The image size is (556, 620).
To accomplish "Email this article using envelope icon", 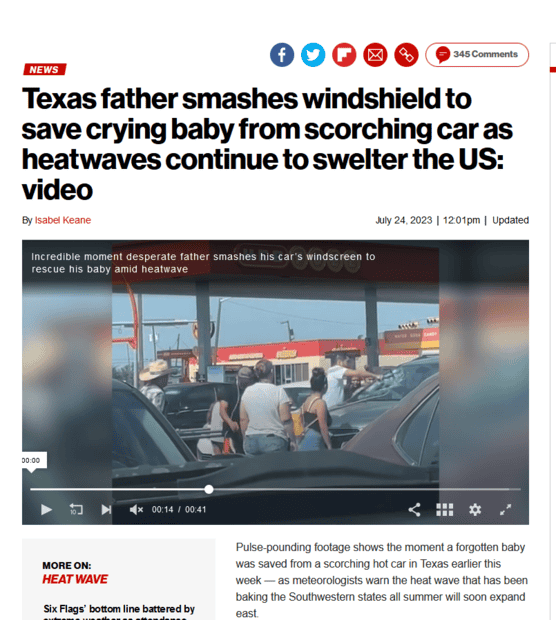I will tap(375, 55).
